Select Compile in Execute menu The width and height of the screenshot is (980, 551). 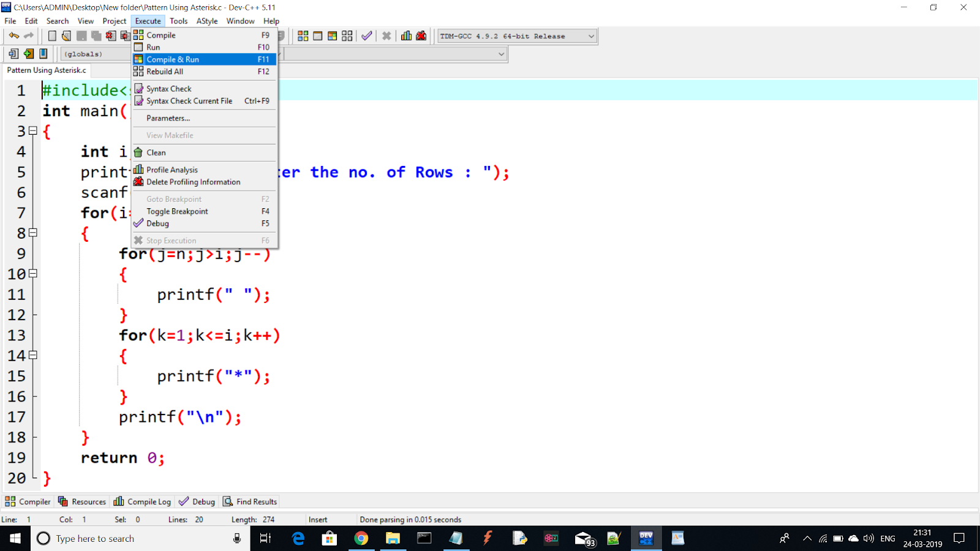205,35
